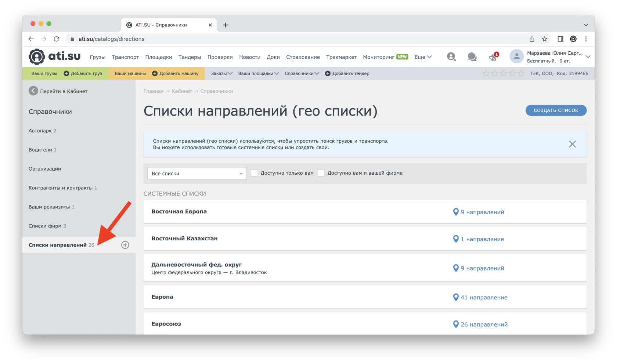Click the back arrow icon Перейти в Кабинет
Screen dimensions: 617x364
pyautogui.click(x=33, y=91)
